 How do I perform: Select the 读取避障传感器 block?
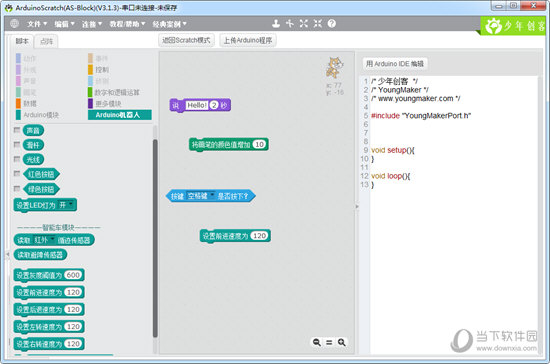click(40, 255)
